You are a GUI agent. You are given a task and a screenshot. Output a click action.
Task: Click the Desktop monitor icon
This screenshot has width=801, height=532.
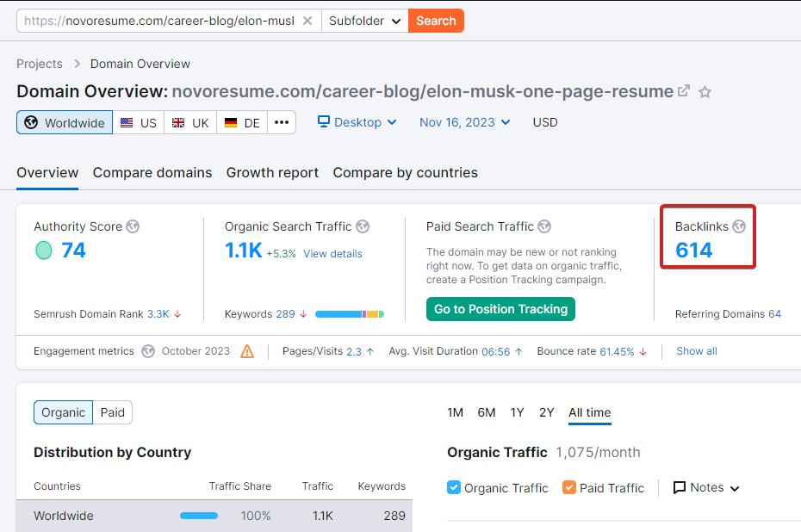[x=324, y=121]
